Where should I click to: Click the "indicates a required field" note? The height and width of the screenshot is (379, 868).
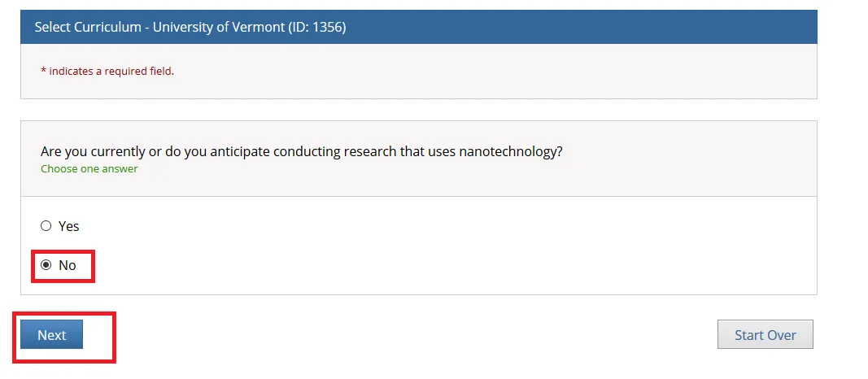pyautogui.click(x=111, y=71)
